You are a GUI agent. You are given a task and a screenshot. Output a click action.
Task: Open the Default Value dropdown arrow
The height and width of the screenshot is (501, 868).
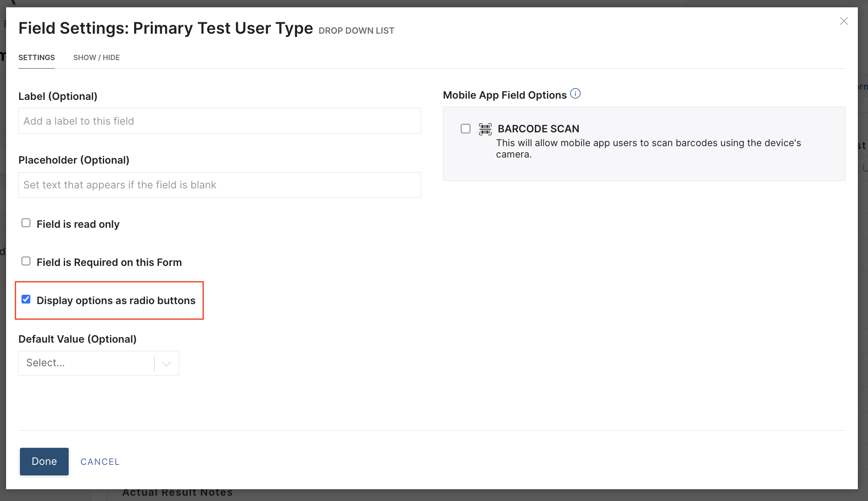pyautogui.click(x=166, y=363)
